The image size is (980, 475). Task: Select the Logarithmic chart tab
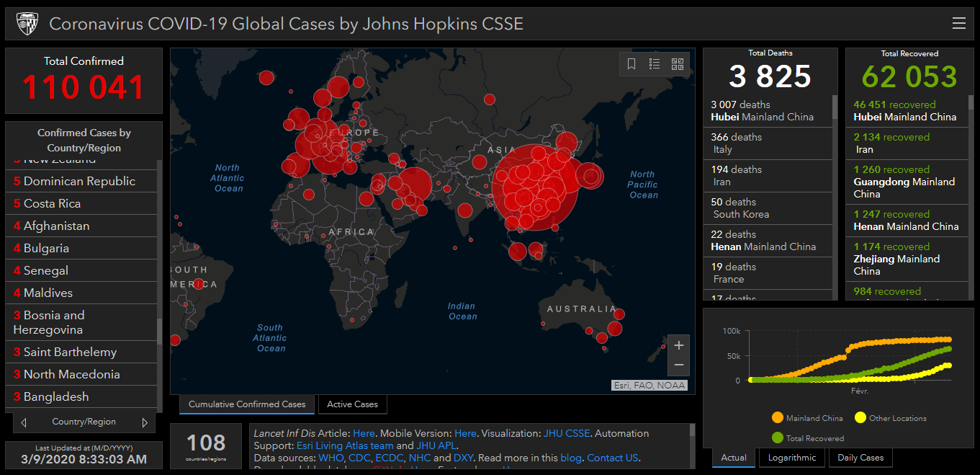point(792,458)
